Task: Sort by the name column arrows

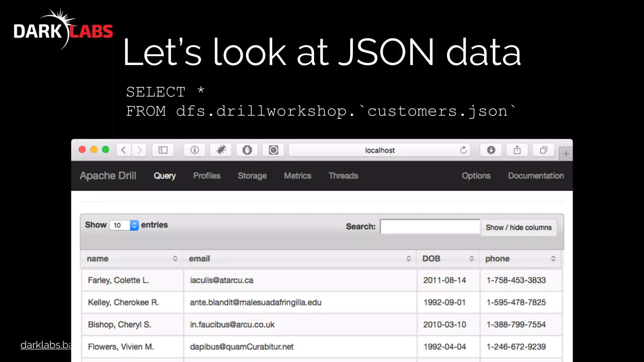Action: pos(175,258)
